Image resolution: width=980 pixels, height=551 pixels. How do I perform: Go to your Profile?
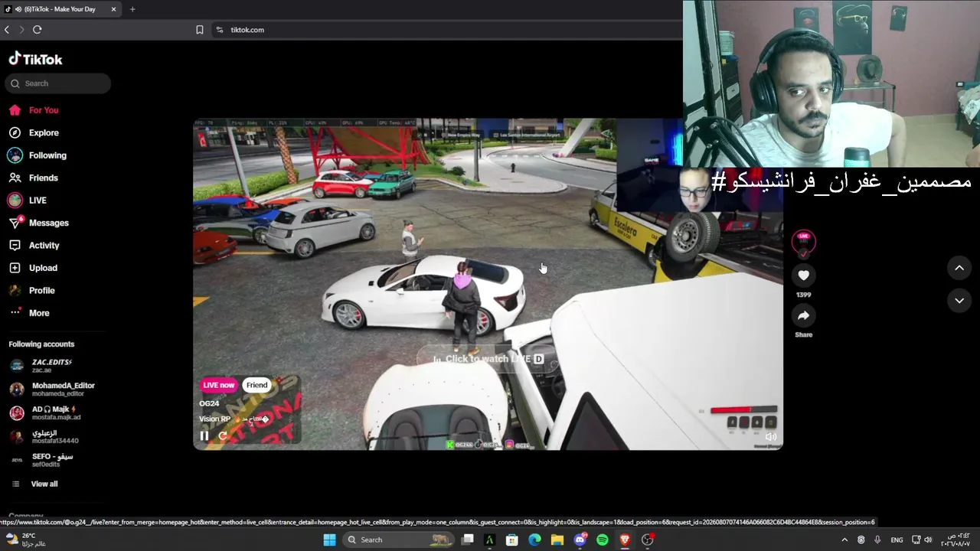click(x=41, y=291)
